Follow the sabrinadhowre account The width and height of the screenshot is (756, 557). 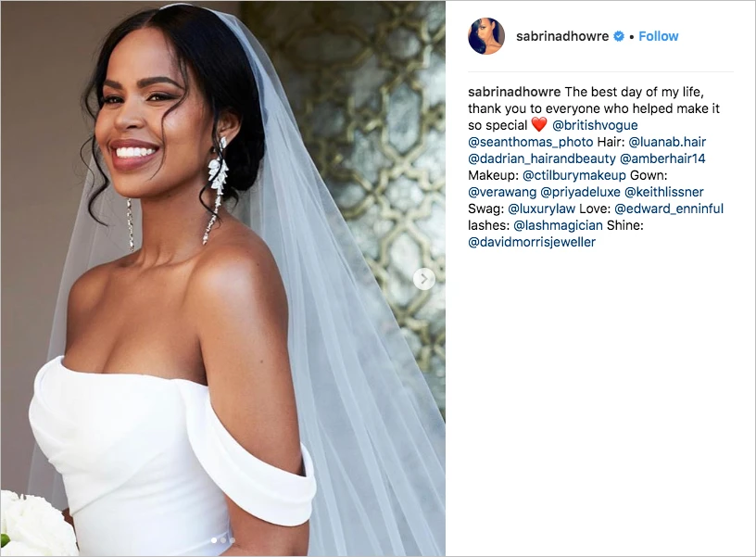[x=658, y=36]
